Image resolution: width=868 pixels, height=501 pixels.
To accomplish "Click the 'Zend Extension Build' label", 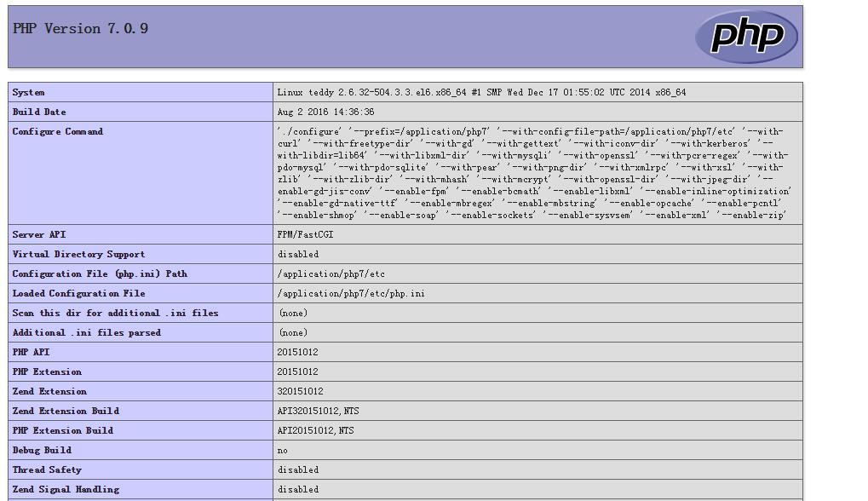I will pos(66,412).
